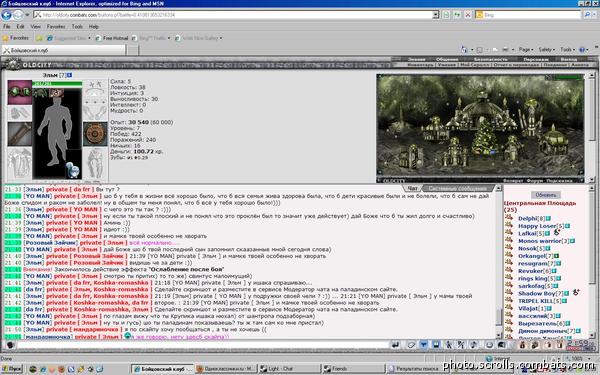Open the info icon next to Эльм [7]
Viewport: 600px width, 375px height.
pos(70,75)
